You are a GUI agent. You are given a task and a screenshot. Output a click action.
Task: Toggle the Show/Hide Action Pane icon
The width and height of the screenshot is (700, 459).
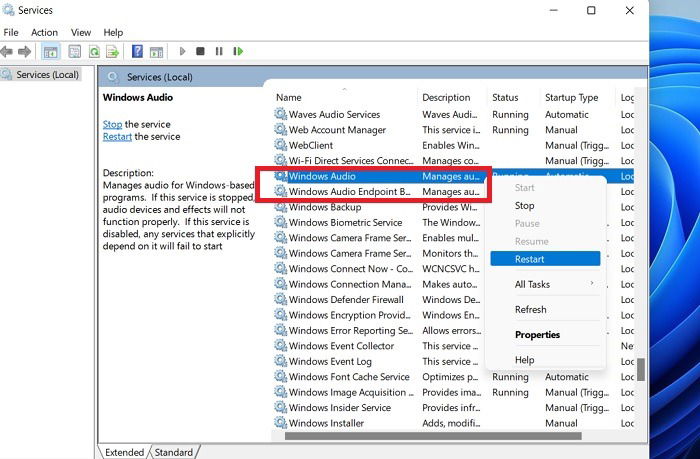click(x=156, y=52)
